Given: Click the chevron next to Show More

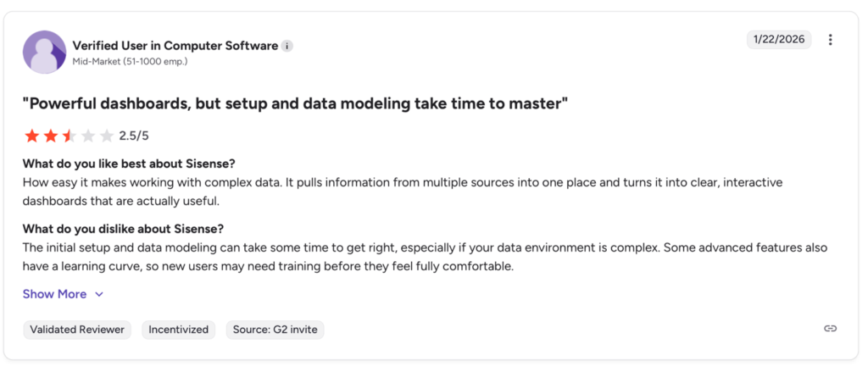Looking at the screenshot, I should pyautogui.click(x=99, y=294).
